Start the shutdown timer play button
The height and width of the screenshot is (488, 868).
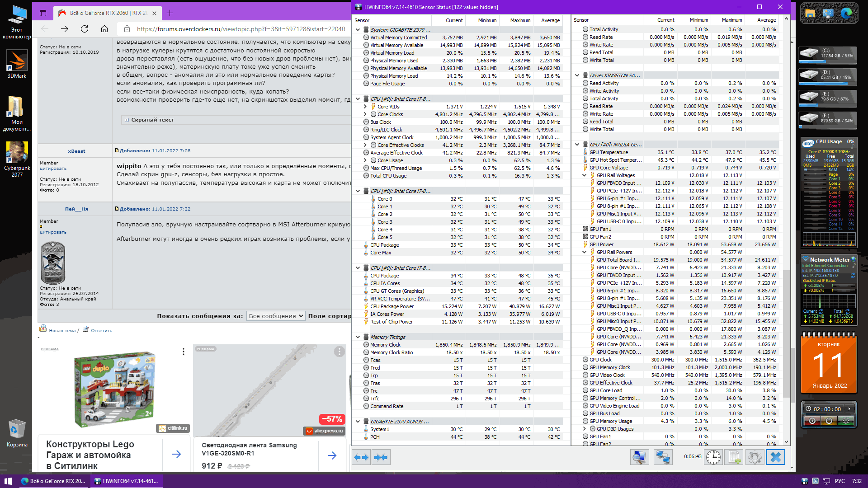849,409
